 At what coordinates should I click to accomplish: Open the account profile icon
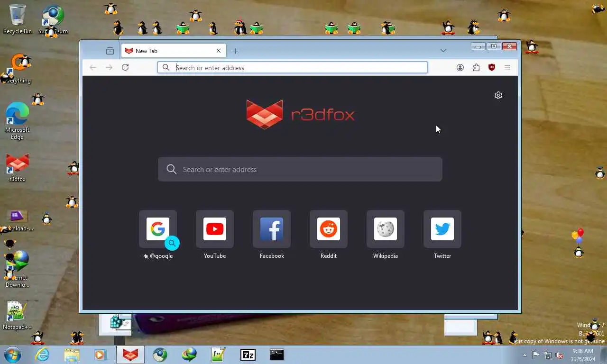pyautogui.click(x=460, y=67)
